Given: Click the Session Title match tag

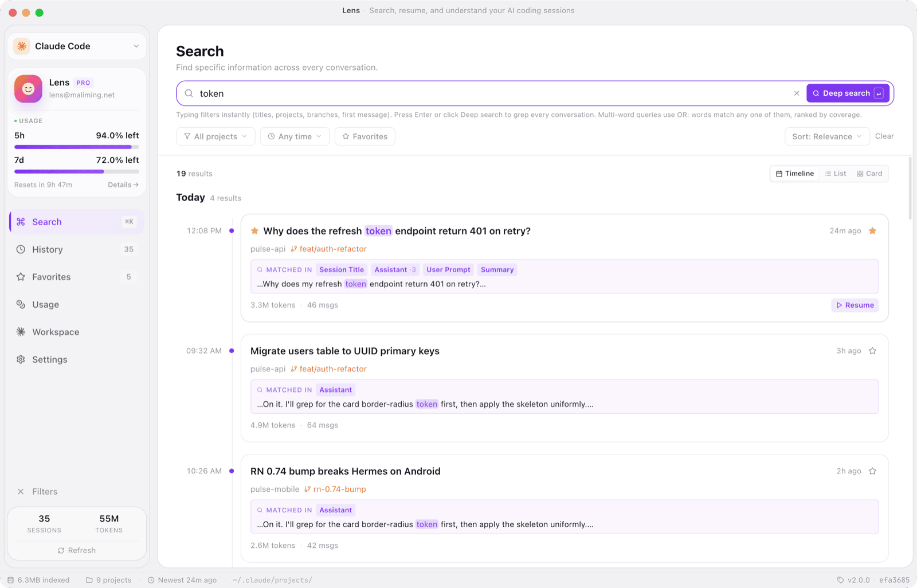Looking at the screenshot, I should 342,270.
